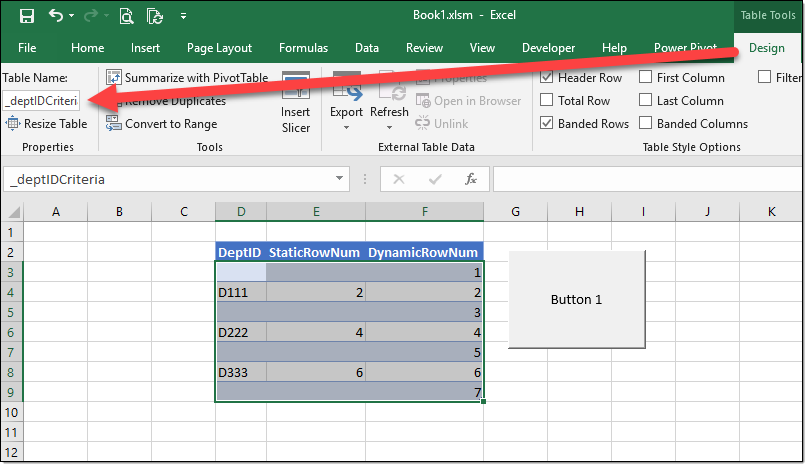Screen dimensions: 808x467
Task: Select column header A
Action: click(x=56, y=211)
